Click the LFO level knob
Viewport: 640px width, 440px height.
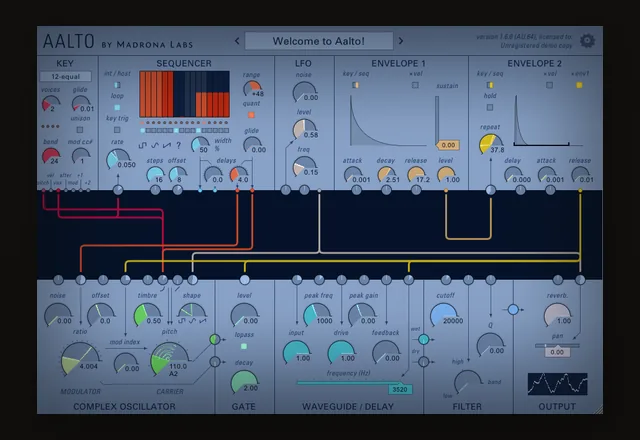pyautogui.click(x=304, y=130)
